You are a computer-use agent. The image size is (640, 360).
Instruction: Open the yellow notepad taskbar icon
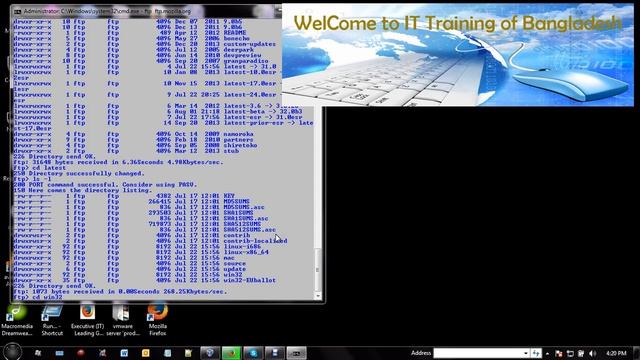(x=188, y=353)
